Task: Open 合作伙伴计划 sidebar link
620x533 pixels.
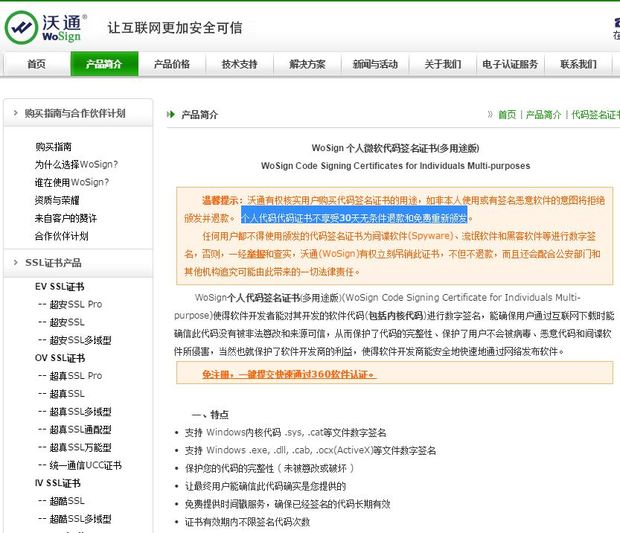Action: (62, 236)
